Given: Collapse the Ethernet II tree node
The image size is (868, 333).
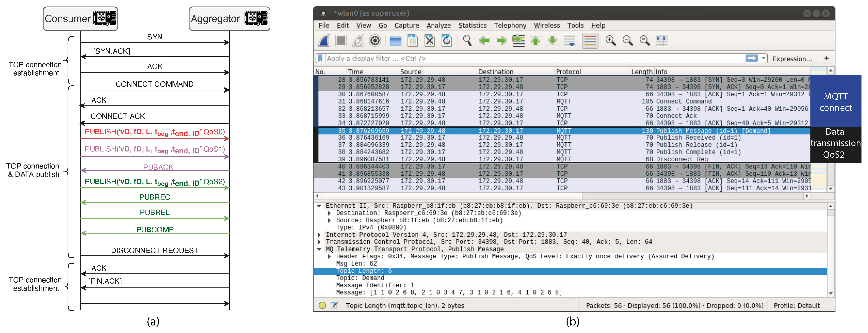Looking at the screenshot, I should [319, 206].
